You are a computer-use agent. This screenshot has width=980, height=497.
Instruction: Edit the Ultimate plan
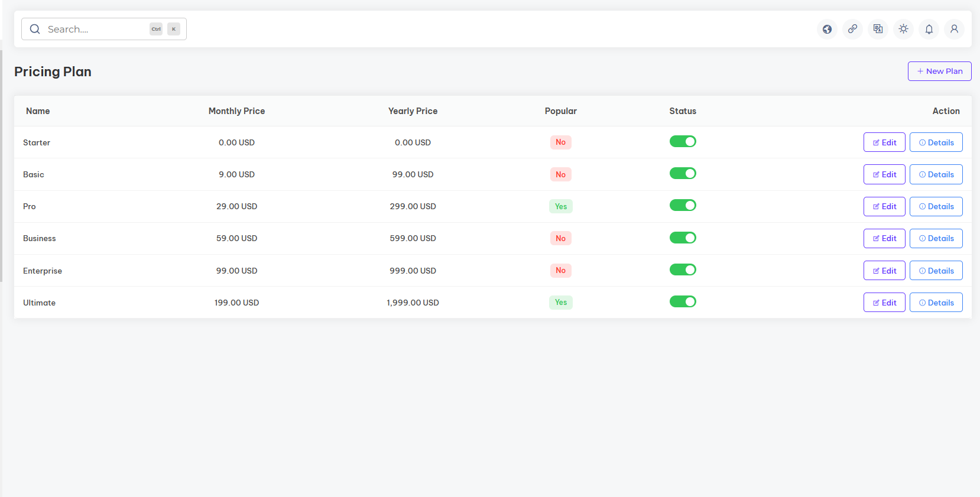pyautogui.click(x=884, y=303)
